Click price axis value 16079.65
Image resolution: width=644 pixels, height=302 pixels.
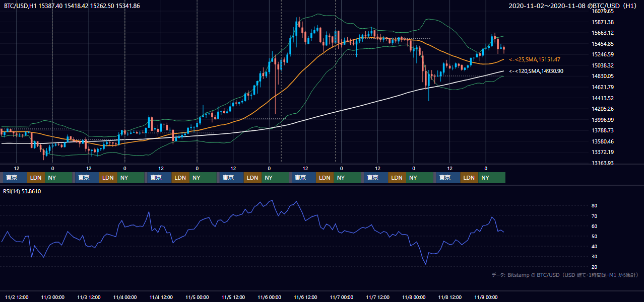tap(602, 11)
